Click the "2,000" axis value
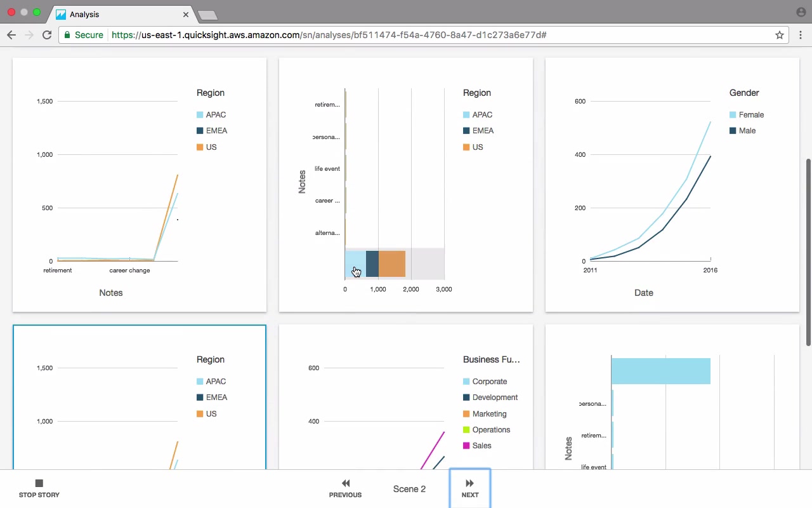 [x=411, y=290]
